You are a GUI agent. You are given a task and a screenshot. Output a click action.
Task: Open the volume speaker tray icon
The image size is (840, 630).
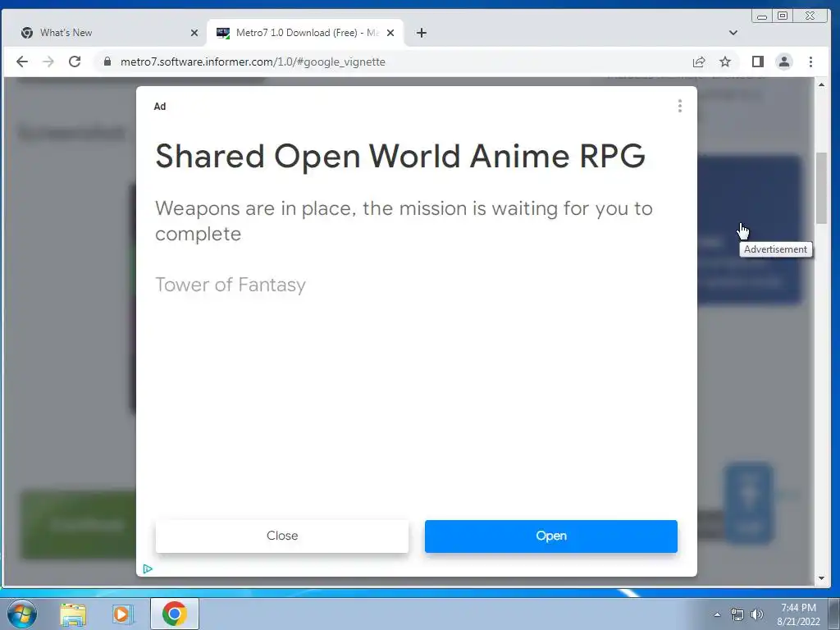point(756,614)
